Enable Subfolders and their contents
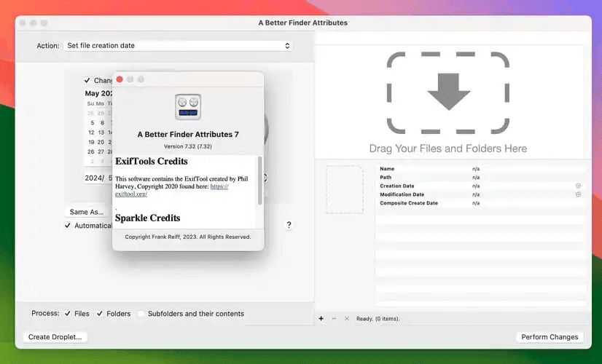This screenshot has height=364, width=602. click(x=141, y=314)
